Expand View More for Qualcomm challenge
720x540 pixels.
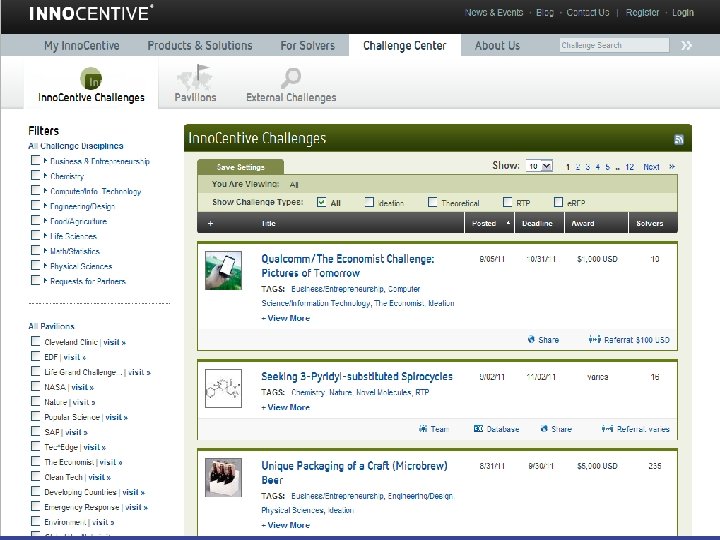tap(286, 318)
